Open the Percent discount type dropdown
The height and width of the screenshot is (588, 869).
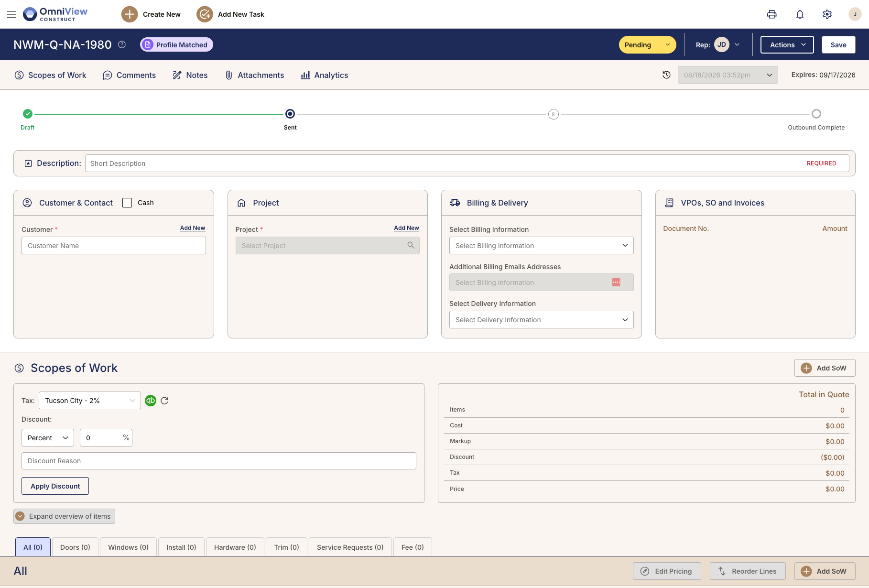pyautogui.click(x=48, y=438)
